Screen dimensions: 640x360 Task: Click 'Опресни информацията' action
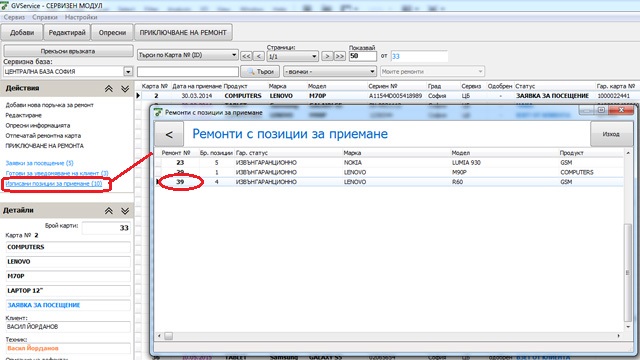38,125
